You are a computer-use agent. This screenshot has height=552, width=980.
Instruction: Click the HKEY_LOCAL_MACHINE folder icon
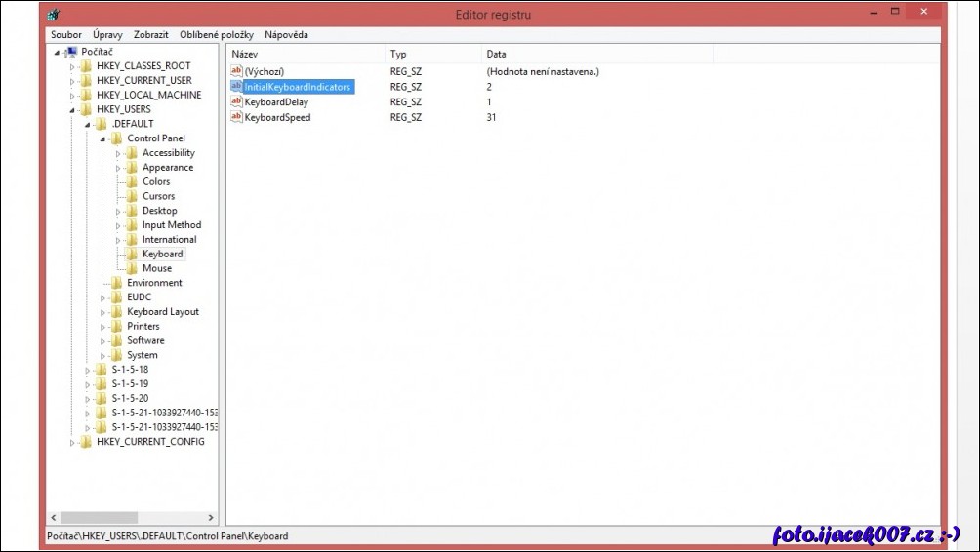point(86,95)
